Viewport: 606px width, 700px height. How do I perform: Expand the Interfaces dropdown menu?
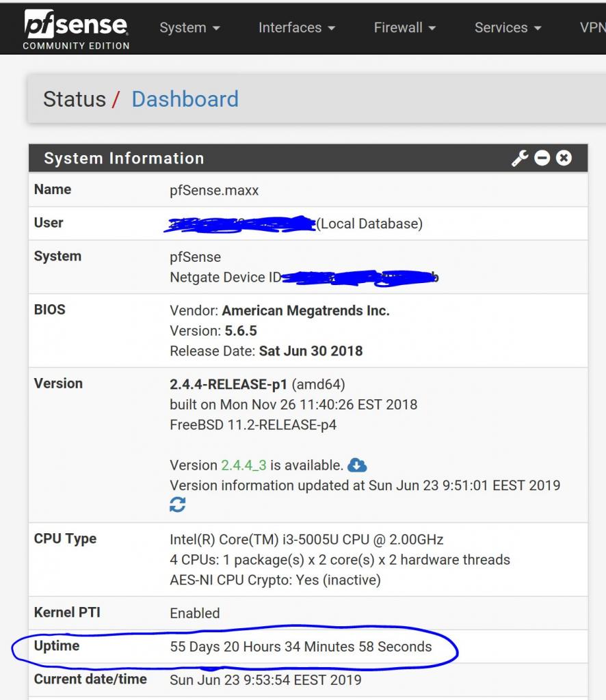[297, 28]
